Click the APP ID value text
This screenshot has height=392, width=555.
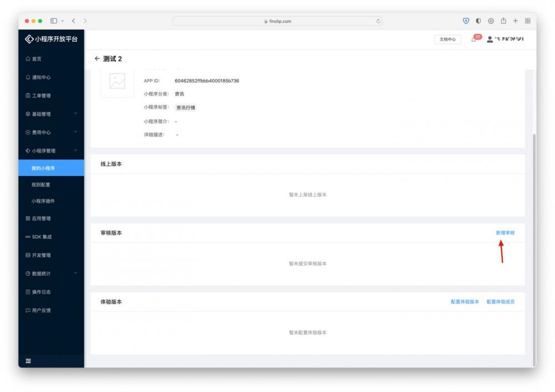(x=206, y=81)
